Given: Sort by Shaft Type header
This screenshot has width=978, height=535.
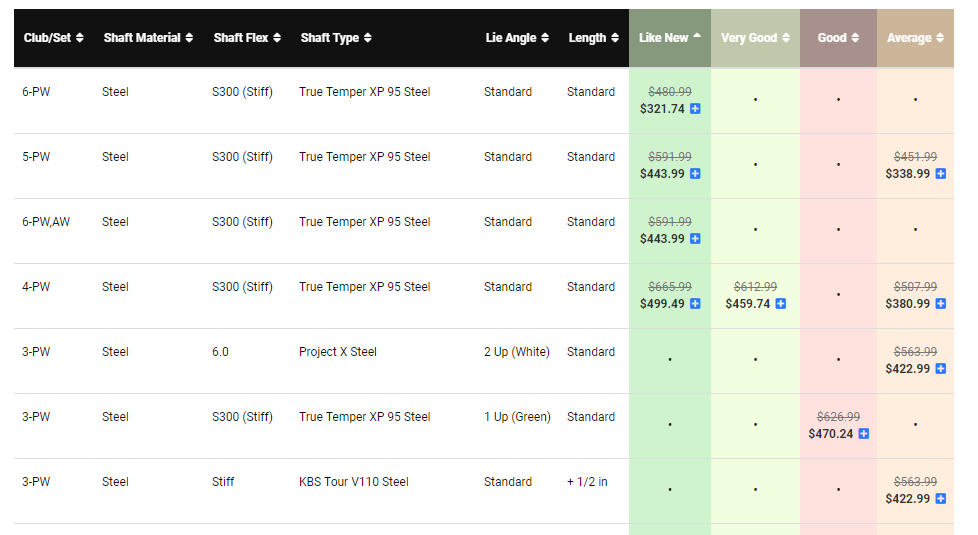Looking at the screenshot, I should 336,38.
